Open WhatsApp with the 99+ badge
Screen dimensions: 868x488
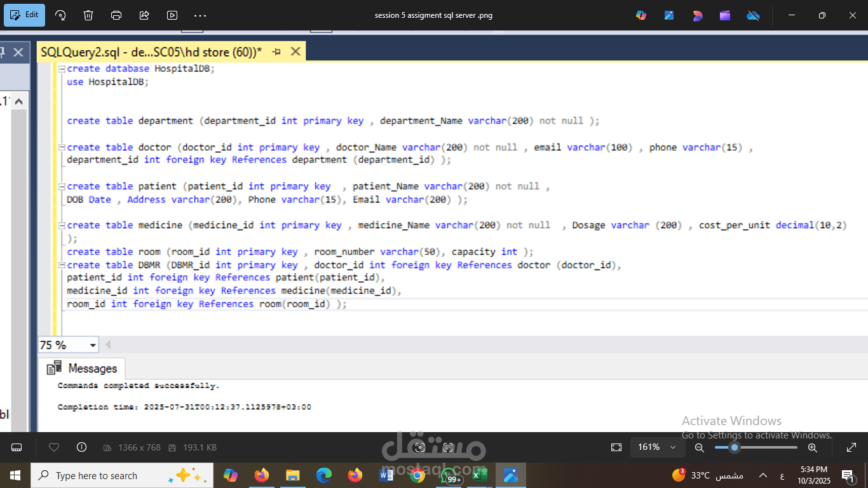(450, 476)
